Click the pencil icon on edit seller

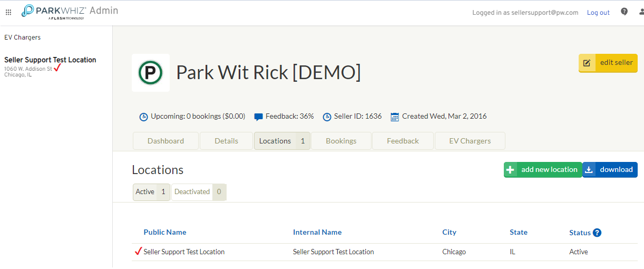pyautogui.click(x=587, y=63)
